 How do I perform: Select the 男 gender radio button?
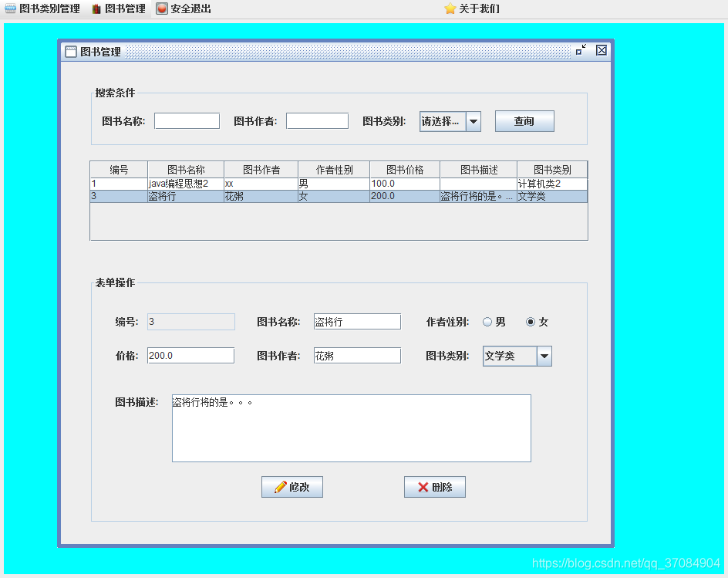tap(487, 322)
